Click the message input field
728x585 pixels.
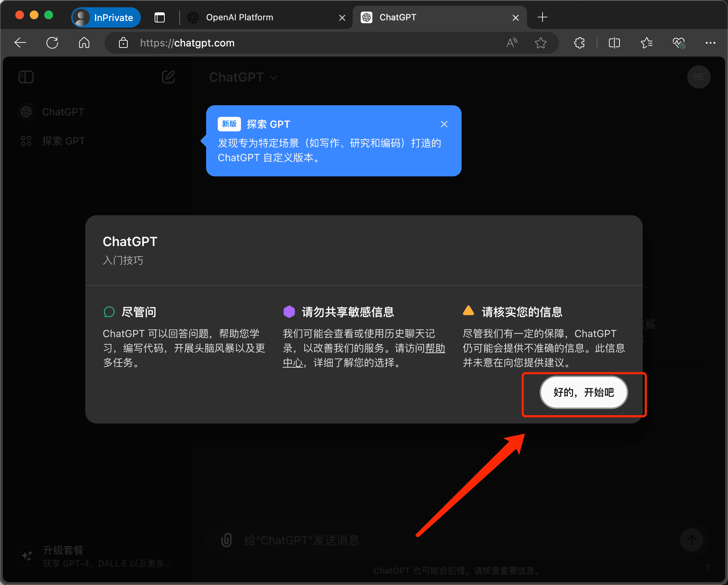pyautogui.click(x=457, y=540)
